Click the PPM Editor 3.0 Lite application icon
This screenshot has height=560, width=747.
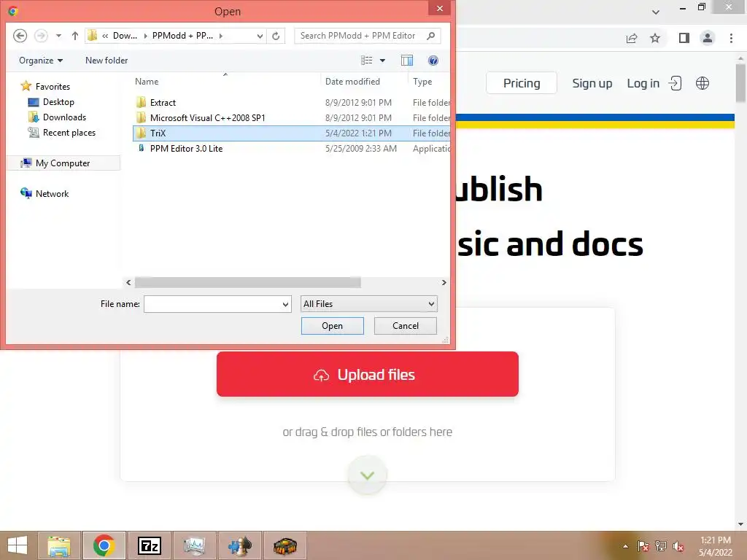tap(141, 148)
